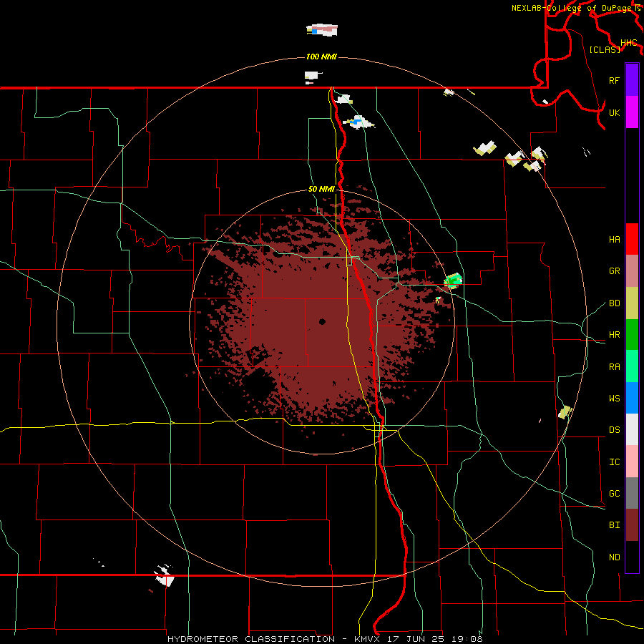Click the NEXLAB-College of DuPage text
Screen dimensions: 644x644
572,8
